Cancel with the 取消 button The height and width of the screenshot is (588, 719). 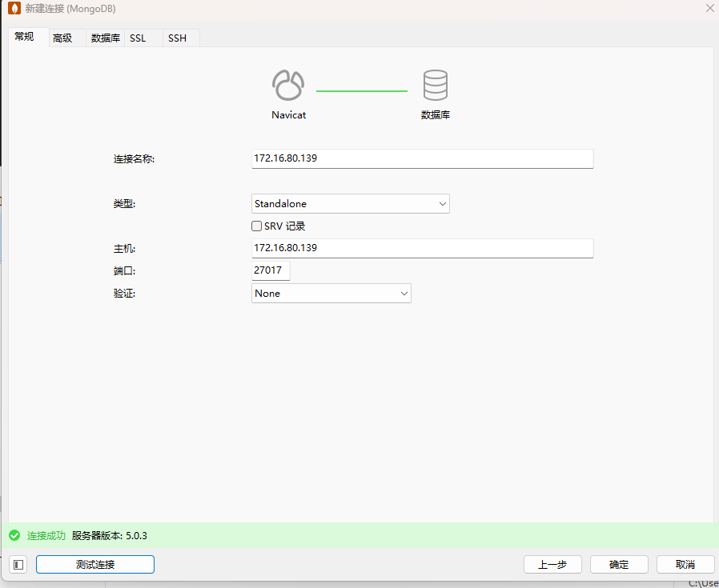click(x=685, y=565)
